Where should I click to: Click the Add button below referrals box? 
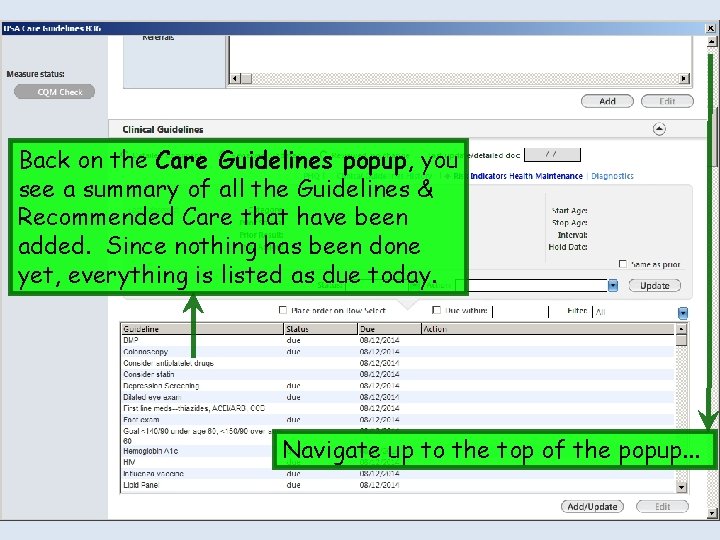coord(607,101)
